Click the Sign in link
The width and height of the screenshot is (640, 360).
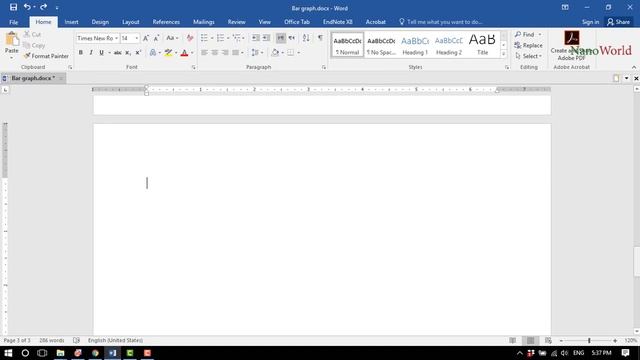coord(590,22)
